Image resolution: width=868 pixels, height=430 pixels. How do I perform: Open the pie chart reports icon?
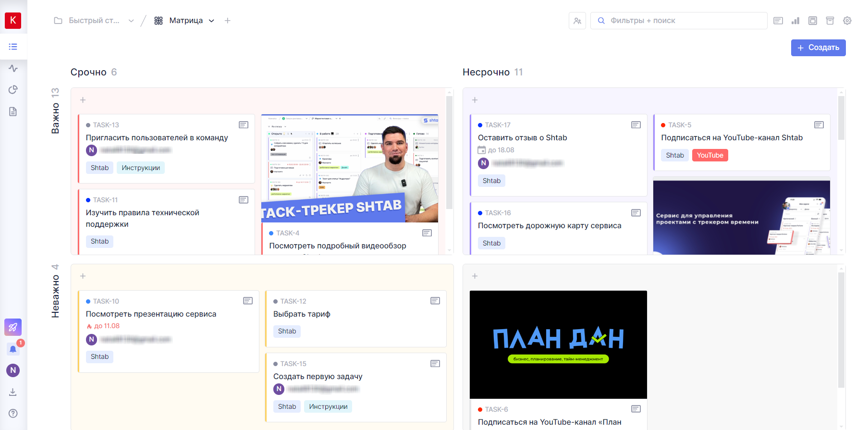(x=13, y=90)
